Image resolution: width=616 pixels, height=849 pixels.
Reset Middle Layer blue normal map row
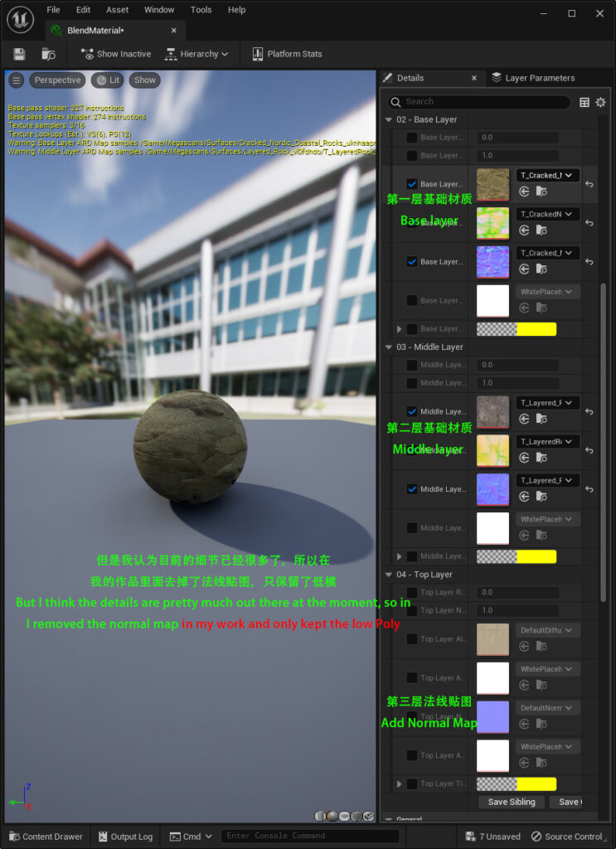coord(589,489)
